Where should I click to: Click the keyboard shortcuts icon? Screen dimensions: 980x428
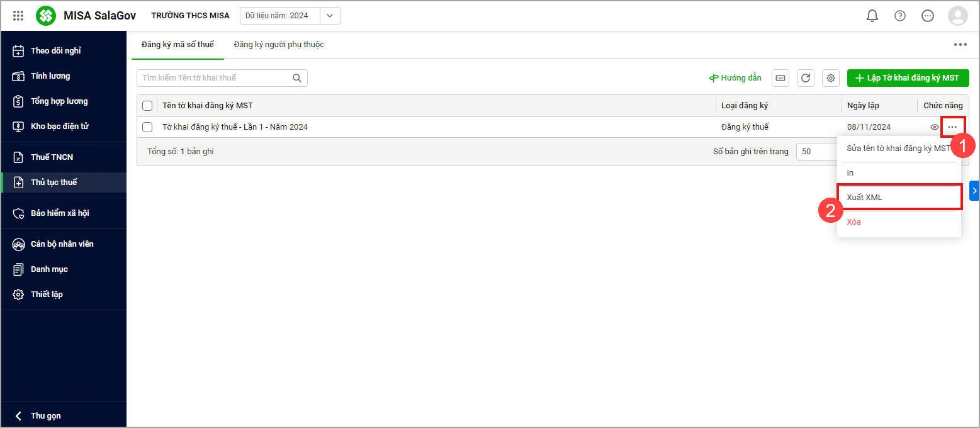tap(780, 78)
